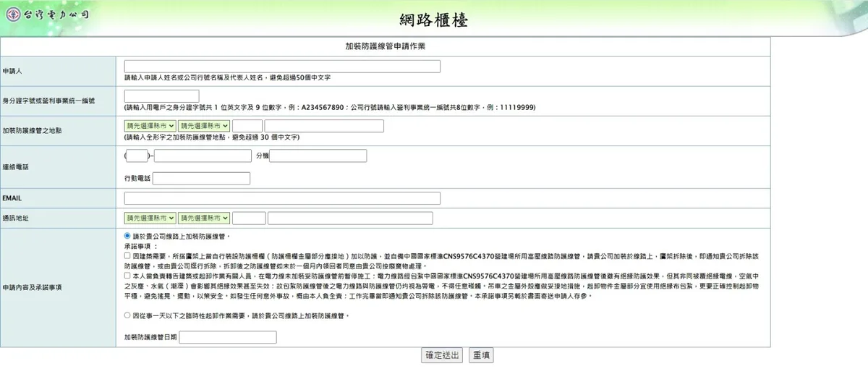
Task: Focus the ID or business number field
Action: click(x=161, y=96)
